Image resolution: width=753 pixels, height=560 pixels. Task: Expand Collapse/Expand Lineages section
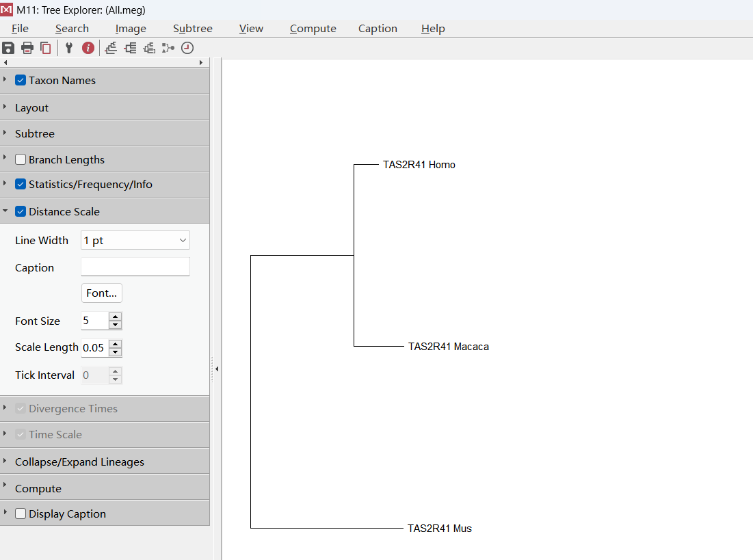[5, 460]
